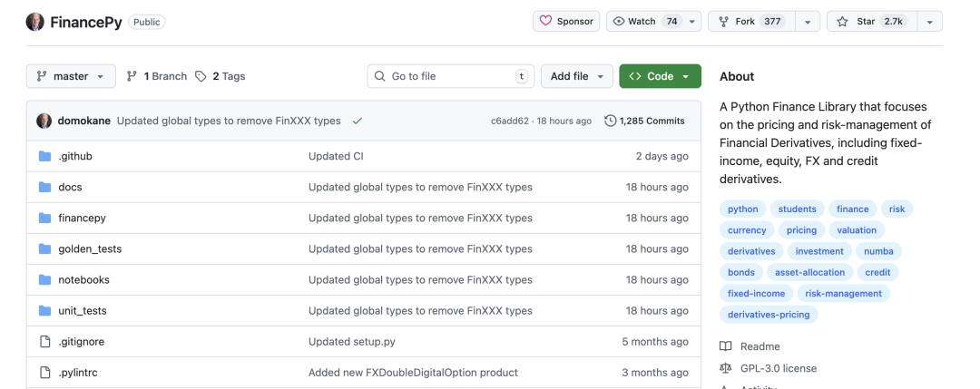The image size is (980, 389).
Task: Open the green Code dropdown
Action: (660, 76)
